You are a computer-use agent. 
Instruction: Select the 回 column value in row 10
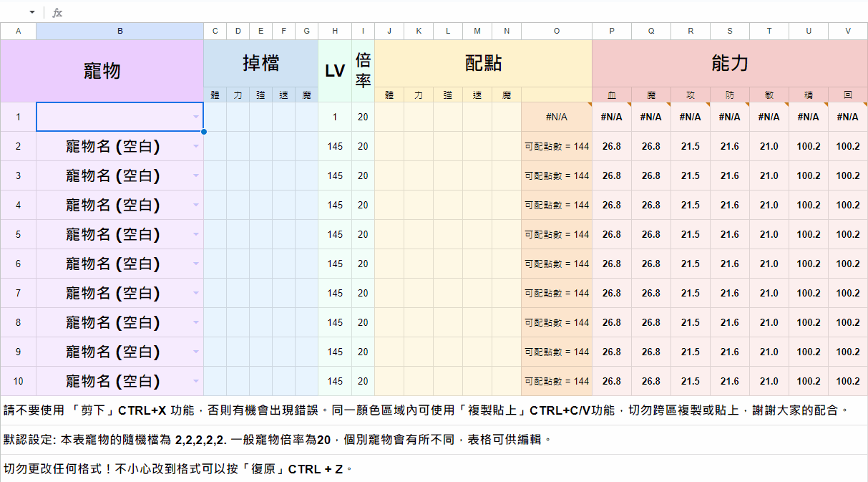click(x=848, y=381)
